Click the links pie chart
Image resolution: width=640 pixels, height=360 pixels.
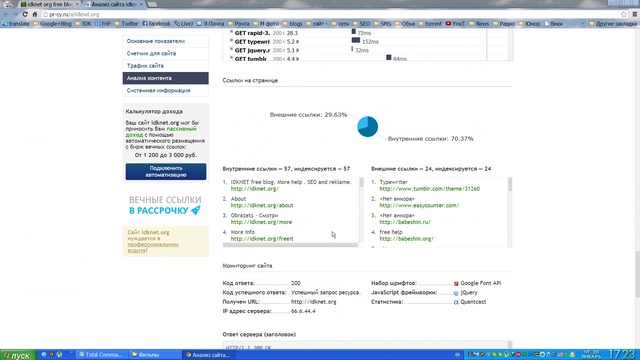click(x=367, y=127)
